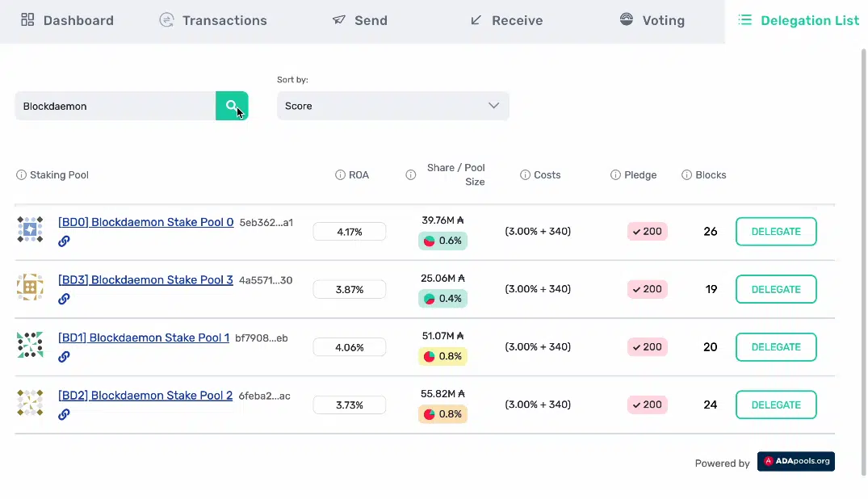Viewport: 868px width, 499px height.
Task: Click the blocks count 19
Action: point(711,289)
